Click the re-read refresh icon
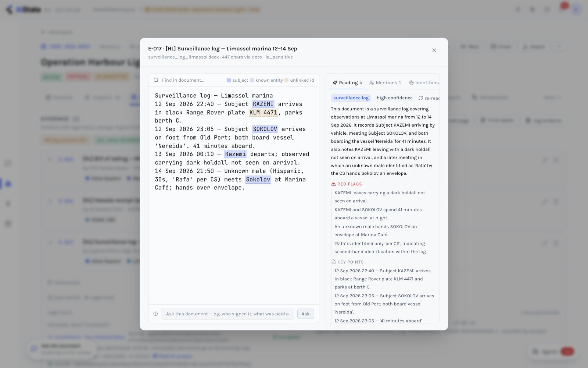Image resolution: width=588 pixels, height=368 pixels. click(420, 98)
